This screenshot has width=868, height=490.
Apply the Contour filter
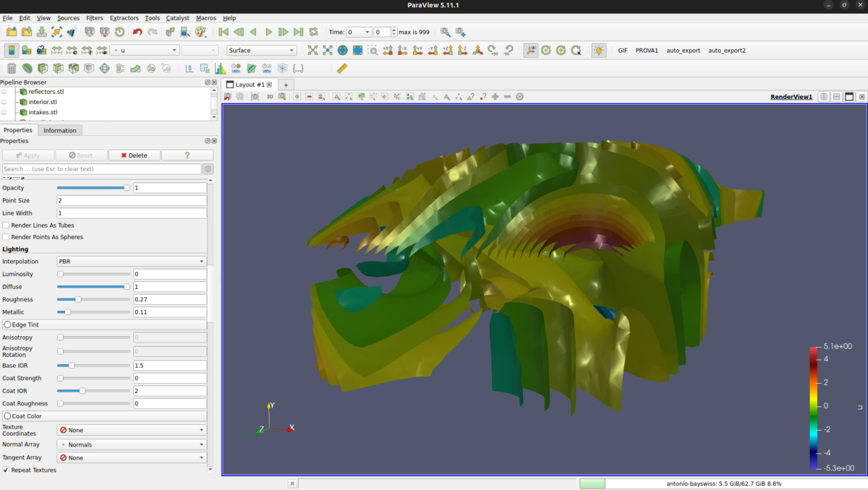coord(27,67)
